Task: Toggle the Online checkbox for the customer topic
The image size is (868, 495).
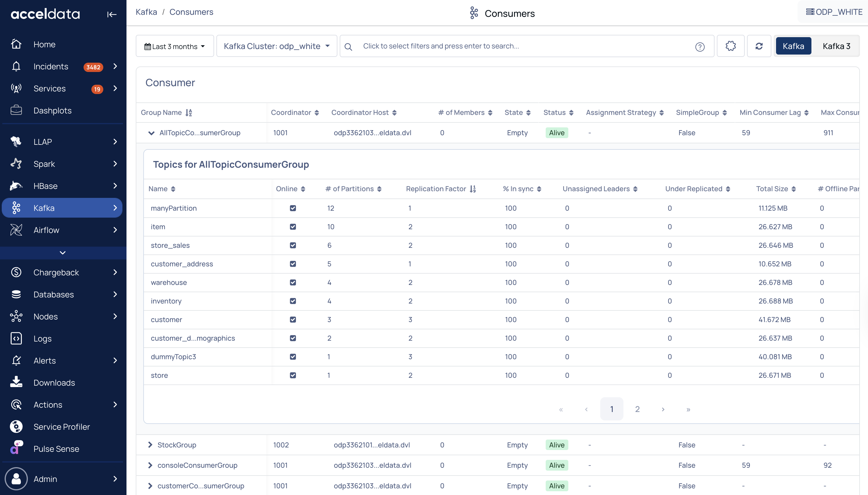Action: [x=293, y=319]
